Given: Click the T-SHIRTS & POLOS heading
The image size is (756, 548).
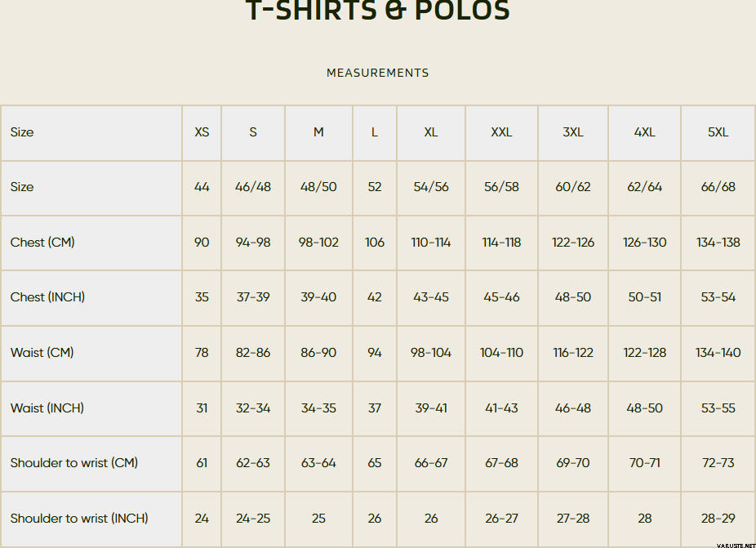Looking at the screenshot, I should 377,11.
